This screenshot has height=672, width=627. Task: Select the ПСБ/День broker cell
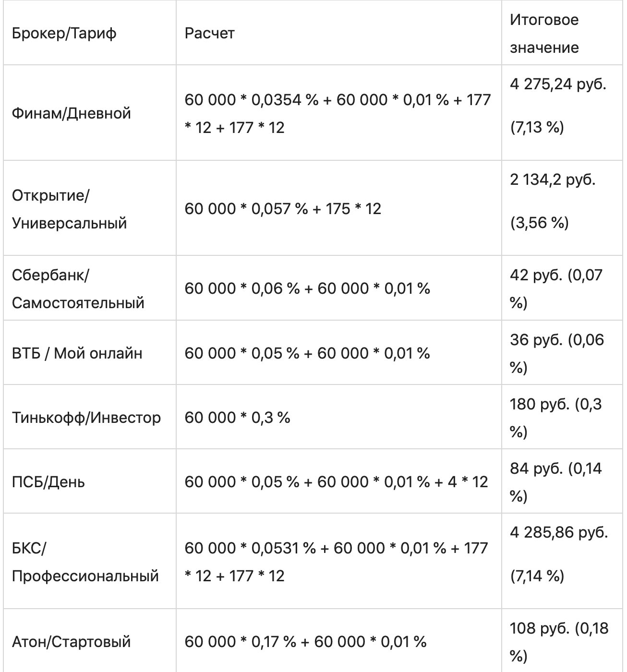48,481
